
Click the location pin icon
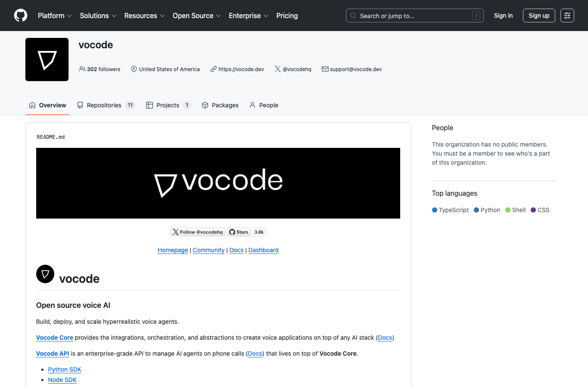tap(134, 69)
